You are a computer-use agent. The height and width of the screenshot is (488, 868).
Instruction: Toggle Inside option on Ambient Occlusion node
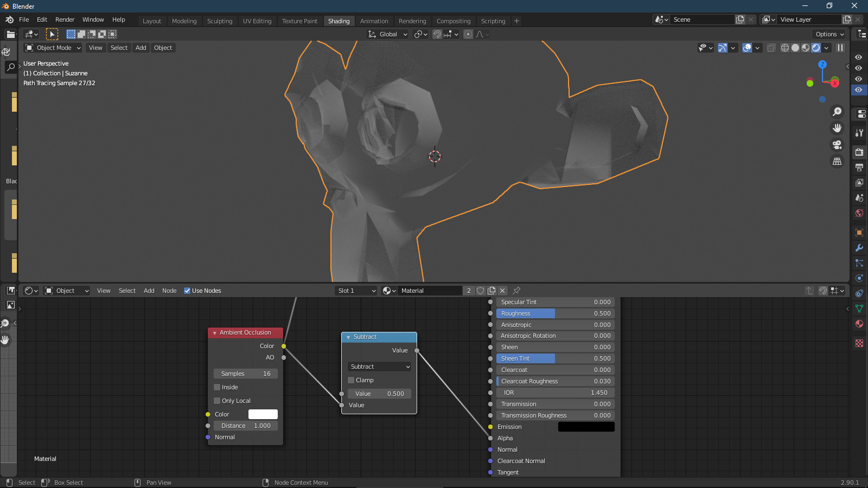[216, 387]
